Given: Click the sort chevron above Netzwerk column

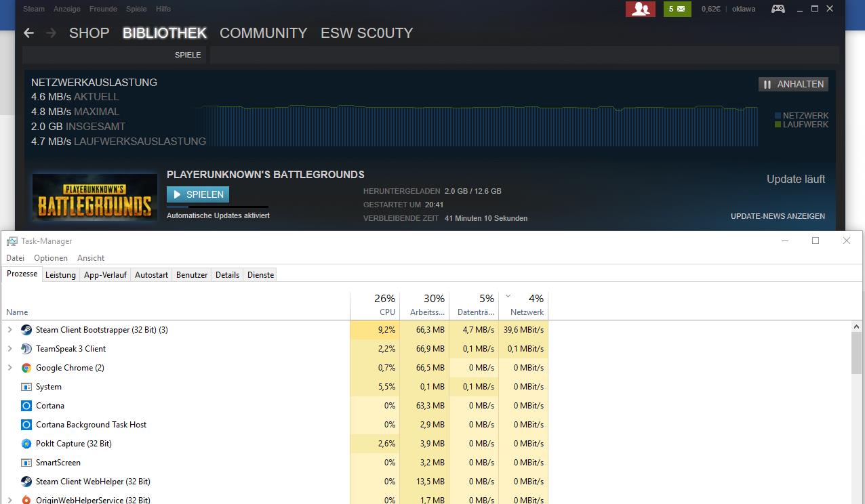Looking at the screenshot, I should coord(508,296).
